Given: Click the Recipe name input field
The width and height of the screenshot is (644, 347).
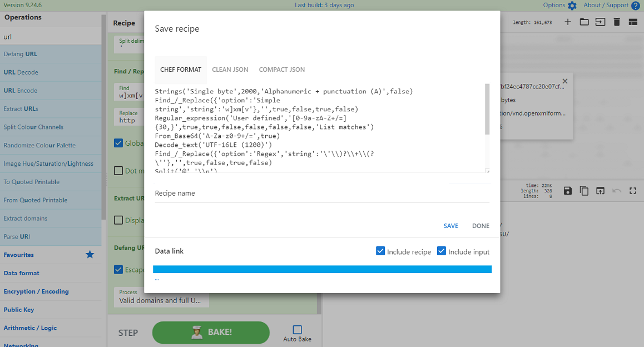Looking at the screenshot, I should point(322,194).
